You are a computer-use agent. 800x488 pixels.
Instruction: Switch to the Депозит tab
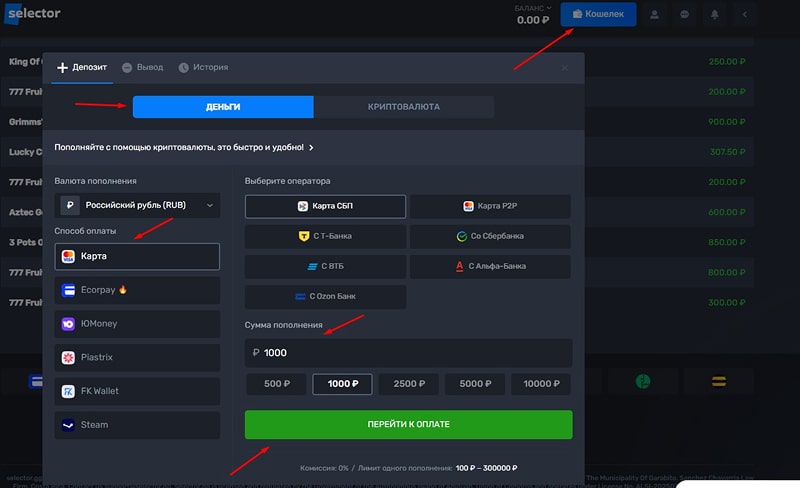coord(82,67)
